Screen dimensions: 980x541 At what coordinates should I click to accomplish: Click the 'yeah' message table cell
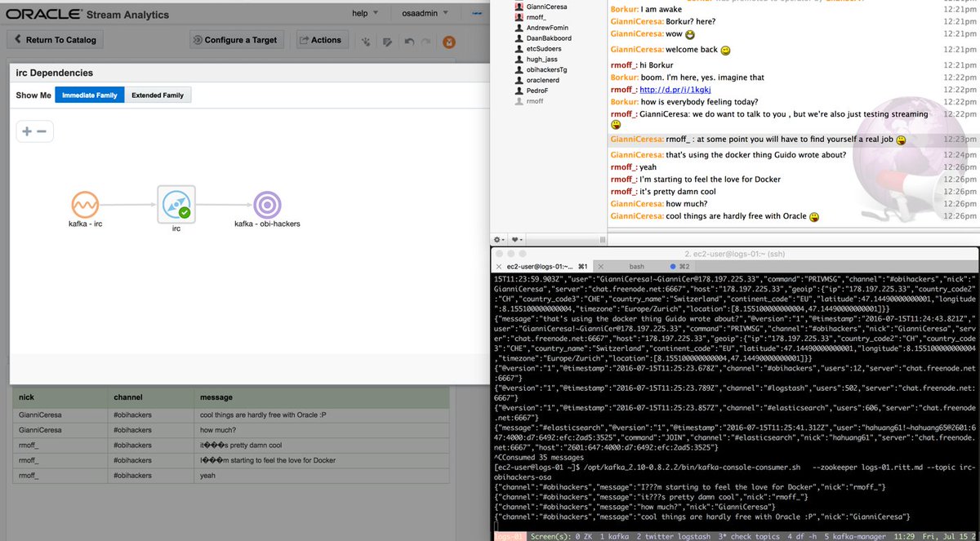pos(323,476)
